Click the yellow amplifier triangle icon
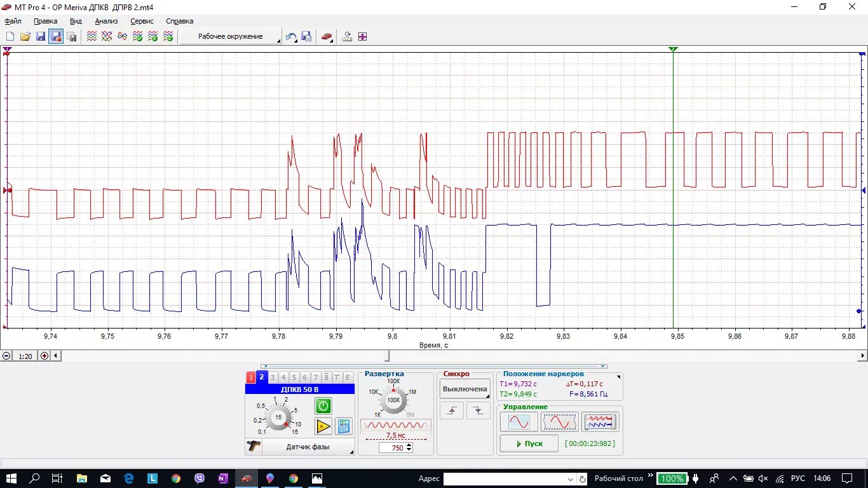This screenshot has height=488, width=868. point(323,426)
